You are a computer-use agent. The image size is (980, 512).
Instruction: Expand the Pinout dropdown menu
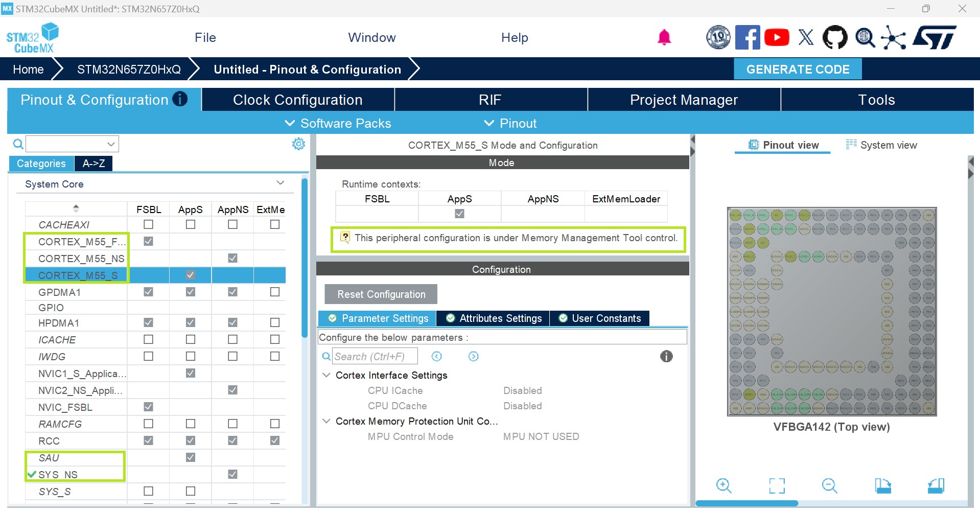510,123
